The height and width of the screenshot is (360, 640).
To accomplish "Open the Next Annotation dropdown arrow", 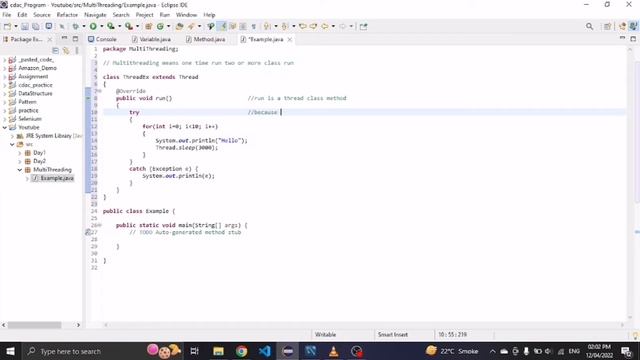I will point(276,27).
